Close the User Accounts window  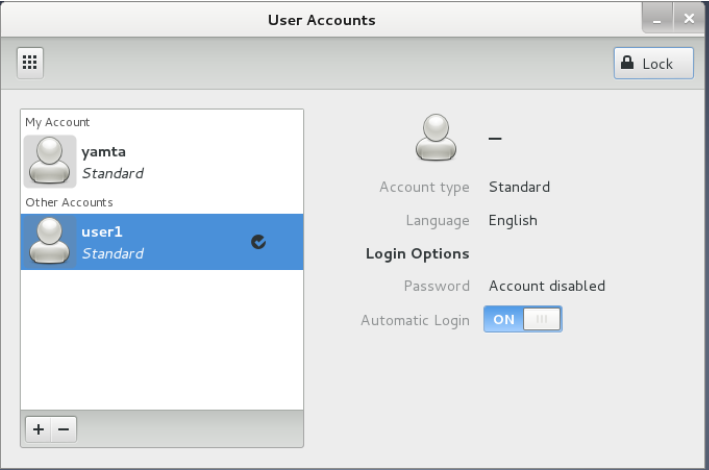click(x=688, y=19)
